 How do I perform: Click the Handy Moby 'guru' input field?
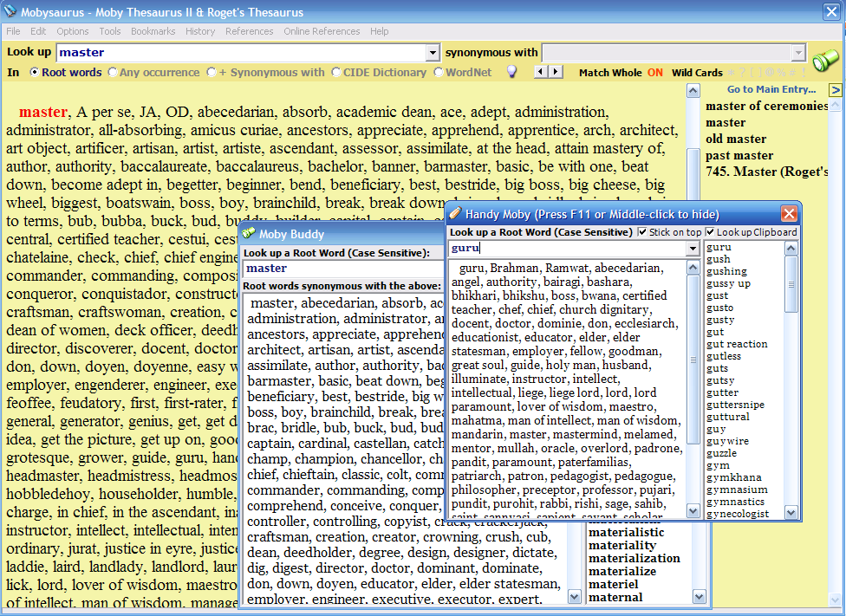click(567, 248)
